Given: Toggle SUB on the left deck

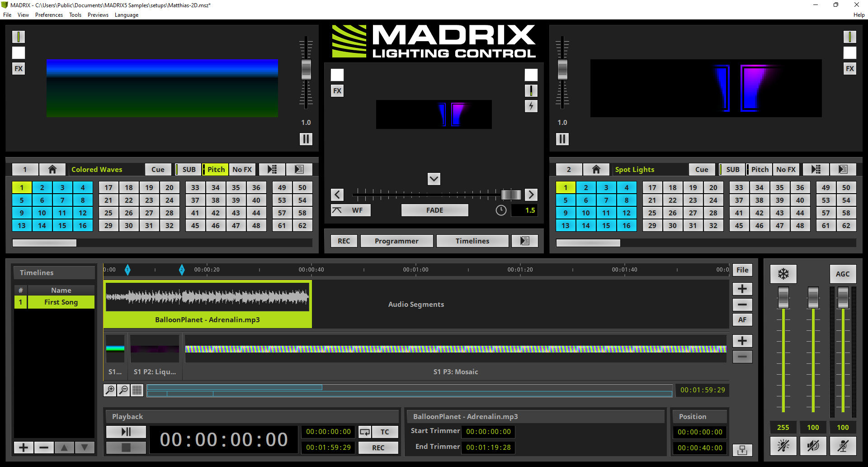Looking at the screenshot, I should click(188, 170).
